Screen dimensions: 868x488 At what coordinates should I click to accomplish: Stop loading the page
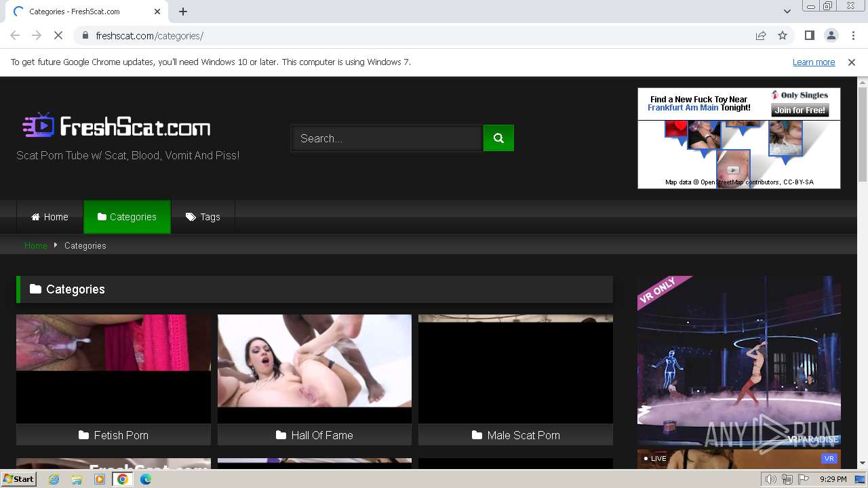59,35
